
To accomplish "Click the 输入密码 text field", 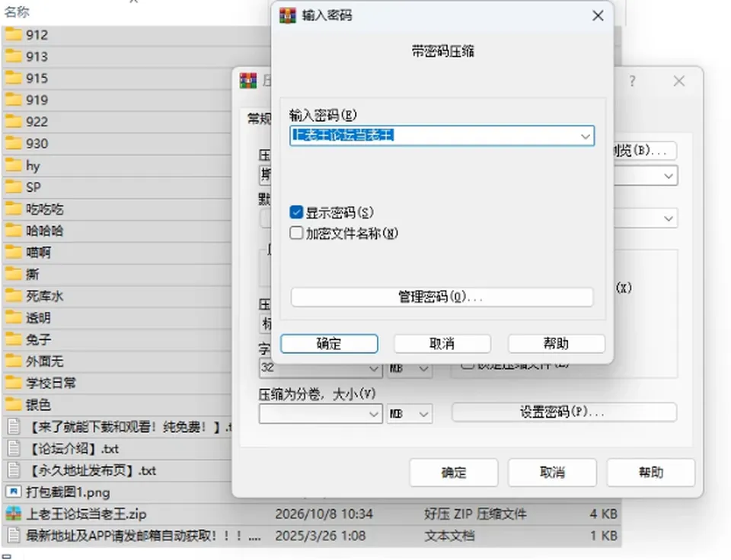I will click(x=442, y=135).
